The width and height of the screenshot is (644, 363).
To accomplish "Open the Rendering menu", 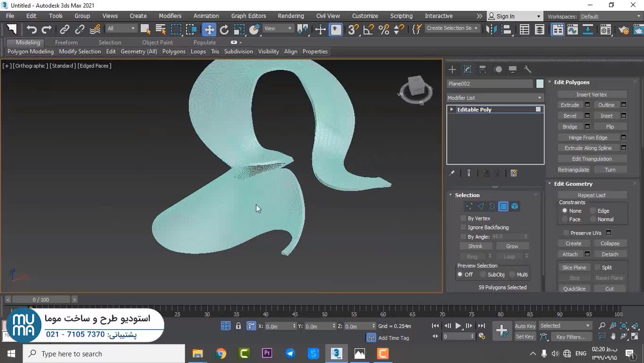I will (290, 16).
